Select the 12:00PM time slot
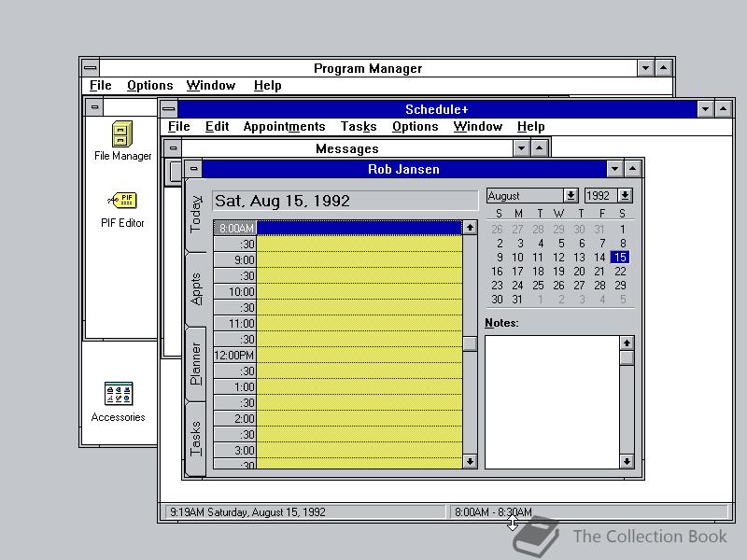This screenshot has height=560, width=747. click(359, 356)
